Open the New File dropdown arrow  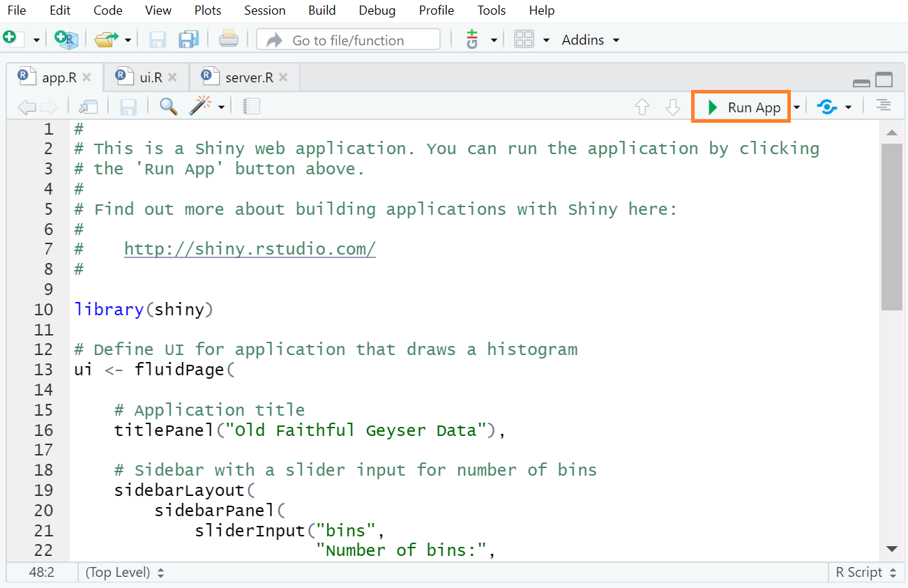click(36, 40)
